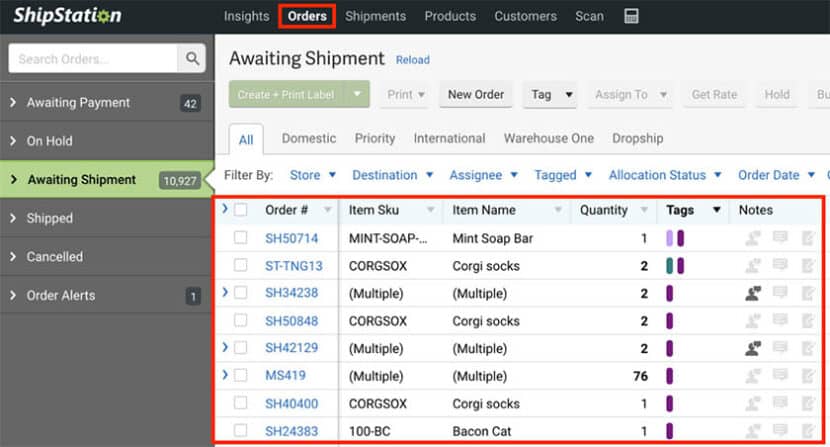The width and height of the screenshot is (830, 447).
Task: Click customer note icon for order SH34238
Action: (752, 293)
